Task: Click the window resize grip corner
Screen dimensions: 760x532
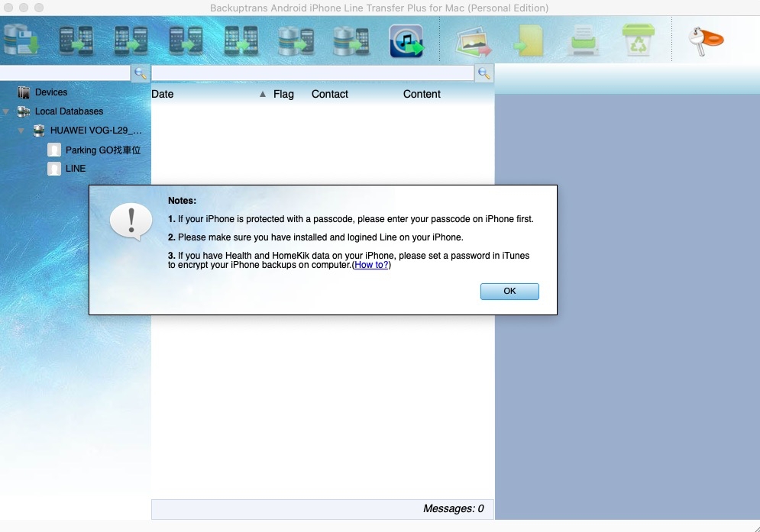Action: [756, 529]
